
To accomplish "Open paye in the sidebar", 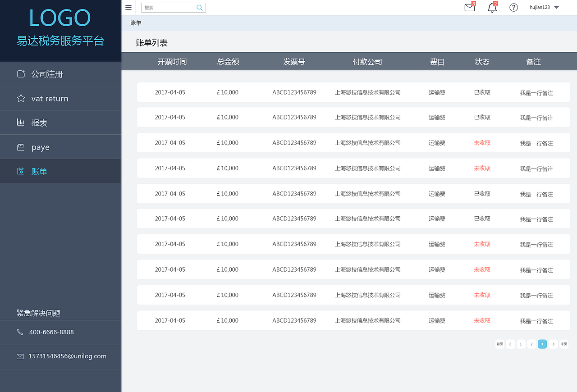I will click(x=60, y=147).
